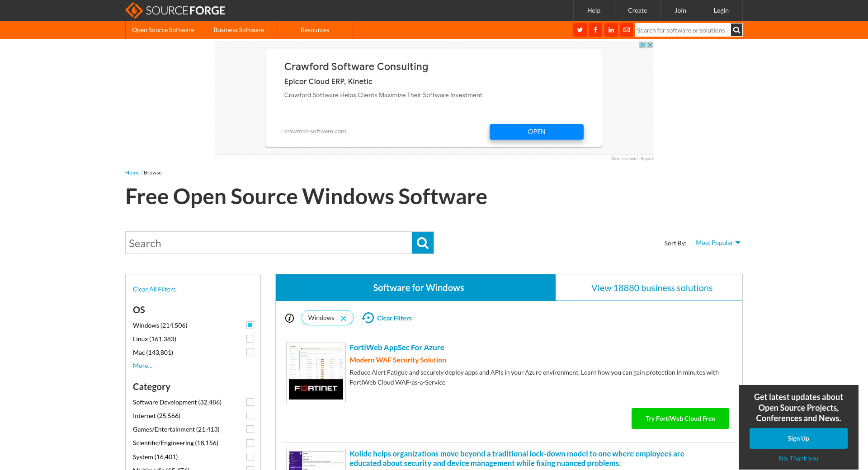868x470 pixels.
Task: Open SourceForge Facebook page icon
Action: [595, 30]
